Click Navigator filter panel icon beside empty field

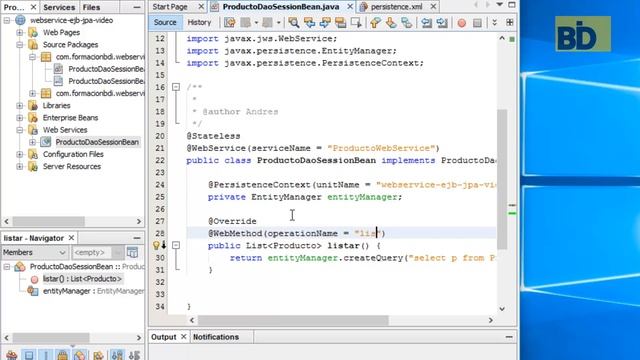click(x=132, y=252)
